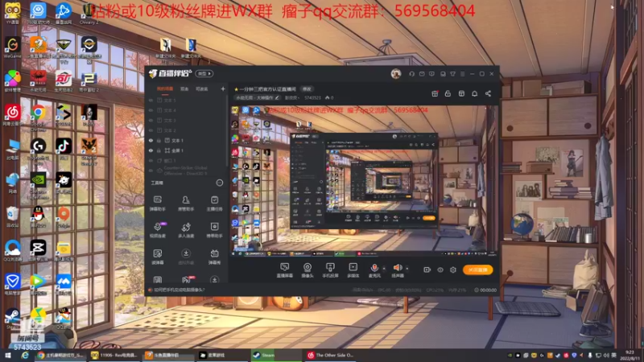644x362 pixels.
Task: Open the hamburger menu in title bar
Action: click(462, 74)
